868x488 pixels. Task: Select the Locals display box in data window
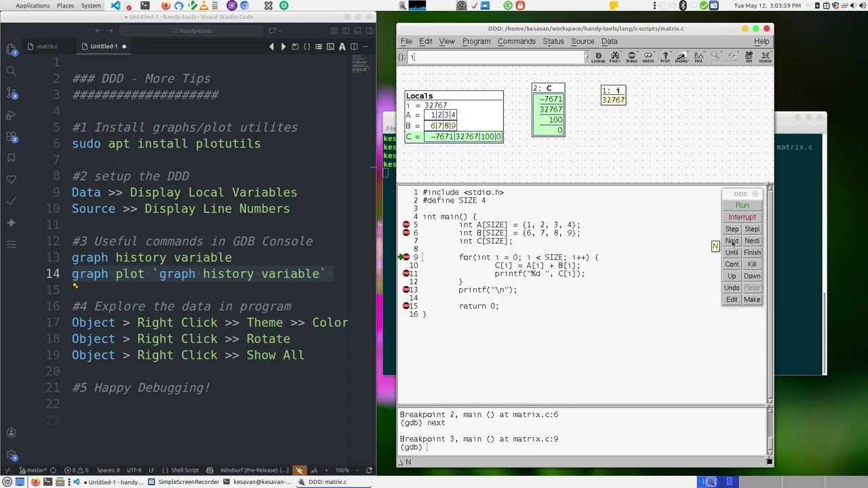coord(454,117)
